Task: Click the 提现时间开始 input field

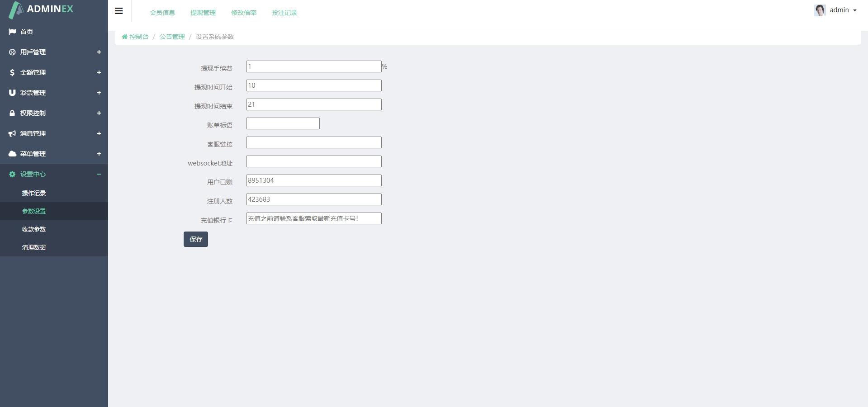Action: point(314,85)
